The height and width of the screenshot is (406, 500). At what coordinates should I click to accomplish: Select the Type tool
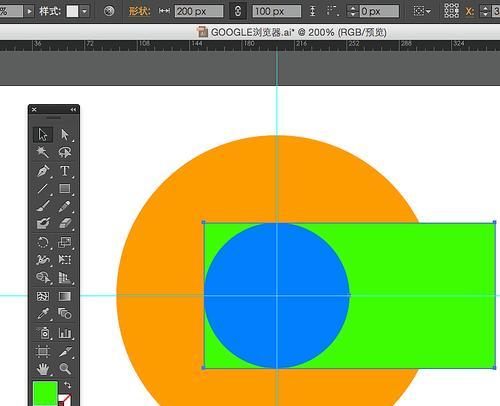click(65, 171)
